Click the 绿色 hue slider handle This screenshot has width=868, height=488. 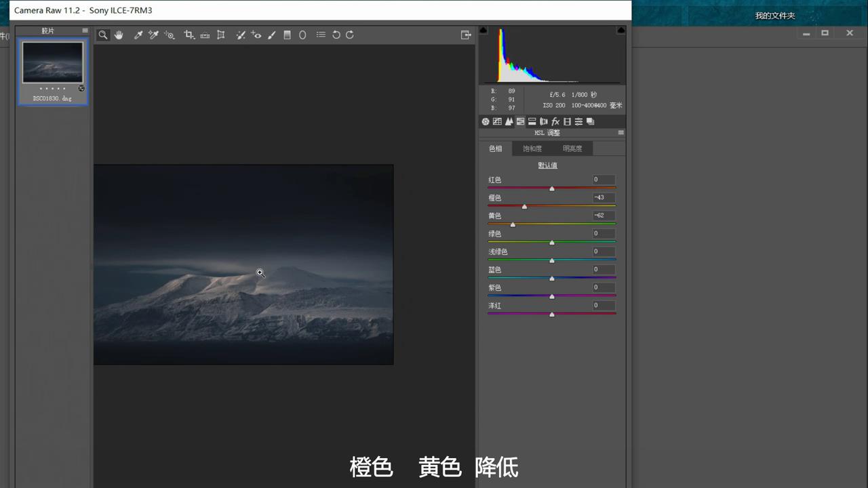(552, 242)
